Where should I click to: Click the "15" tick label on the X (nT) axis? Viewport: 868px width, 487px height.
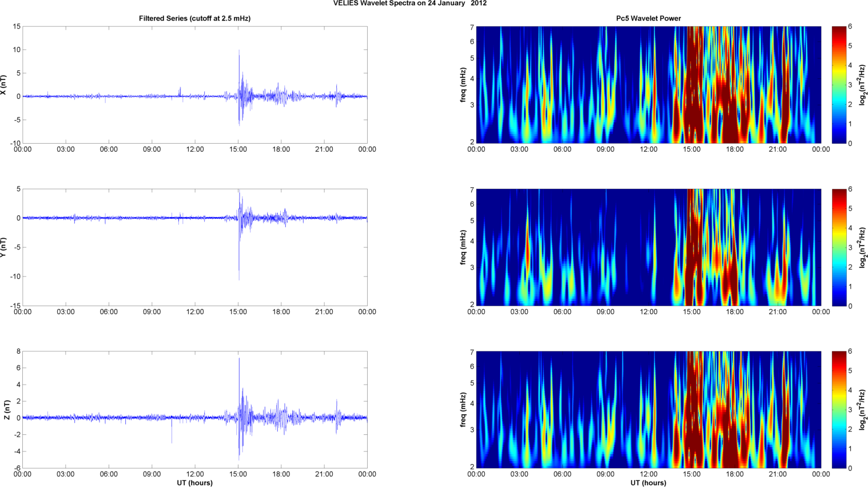coord(17,26)
